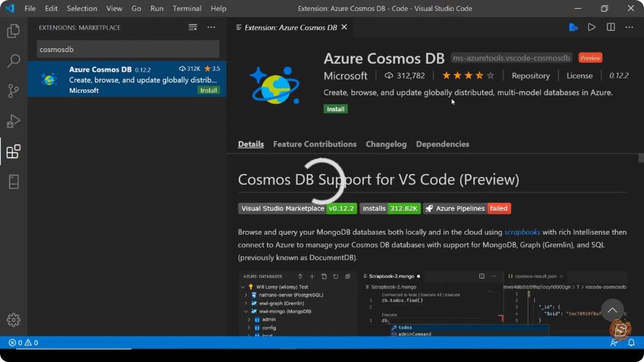Open the File menu

pos(30,8)
